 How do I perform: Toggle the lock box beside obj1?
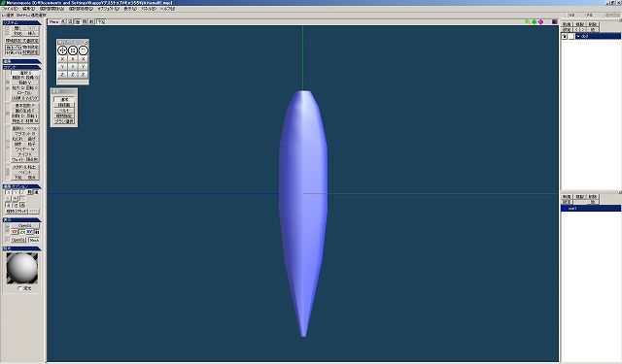(570, 36)
